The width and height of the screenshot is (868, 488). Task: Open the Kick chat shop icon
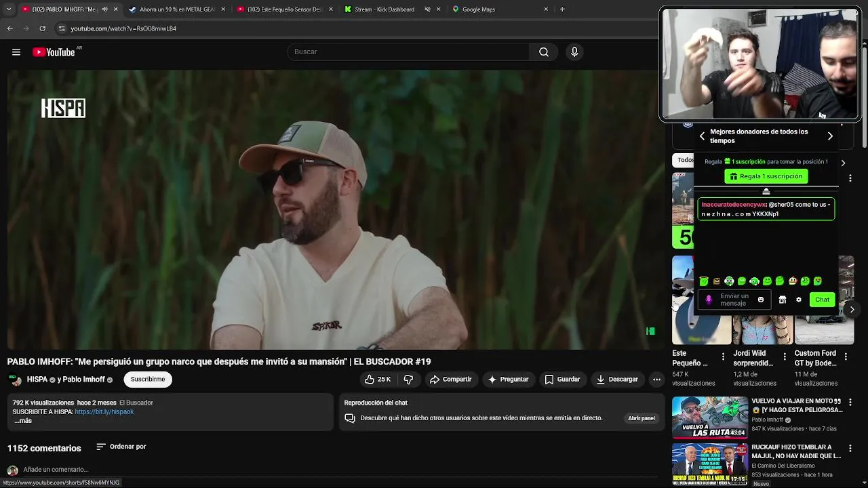pos(782,300)
